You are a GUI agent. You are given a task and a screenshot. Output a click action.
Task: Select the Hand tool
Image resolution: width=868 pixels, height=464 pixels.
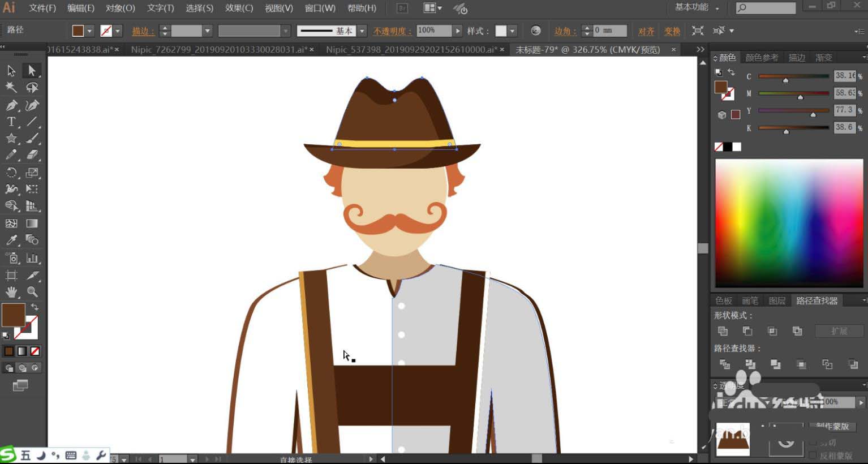(x=11, y=292)
